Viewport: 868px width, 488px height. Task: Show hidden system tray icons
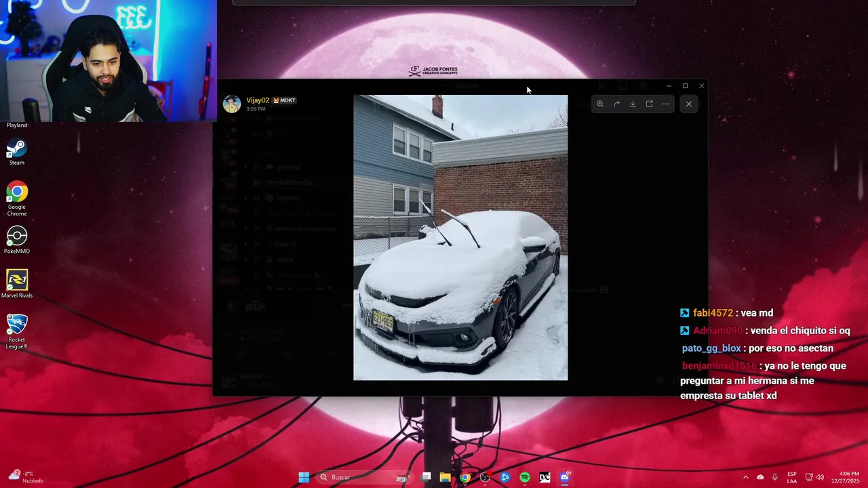[746, 477]
